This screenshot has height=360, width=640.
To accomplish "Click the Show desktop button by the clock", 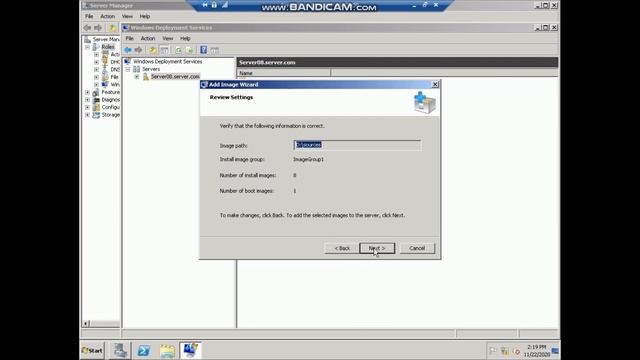I will pyautogui.click(x=555, y=351).
